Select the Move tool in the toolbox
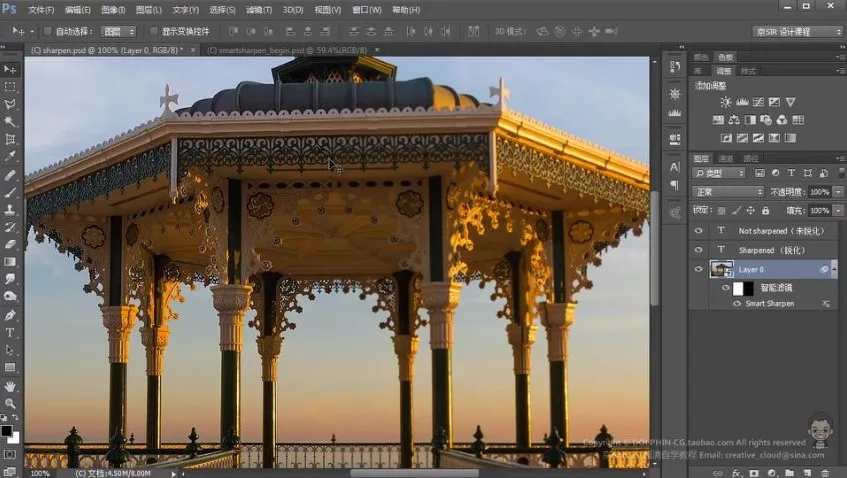847x478 pixels. point(10,69)
